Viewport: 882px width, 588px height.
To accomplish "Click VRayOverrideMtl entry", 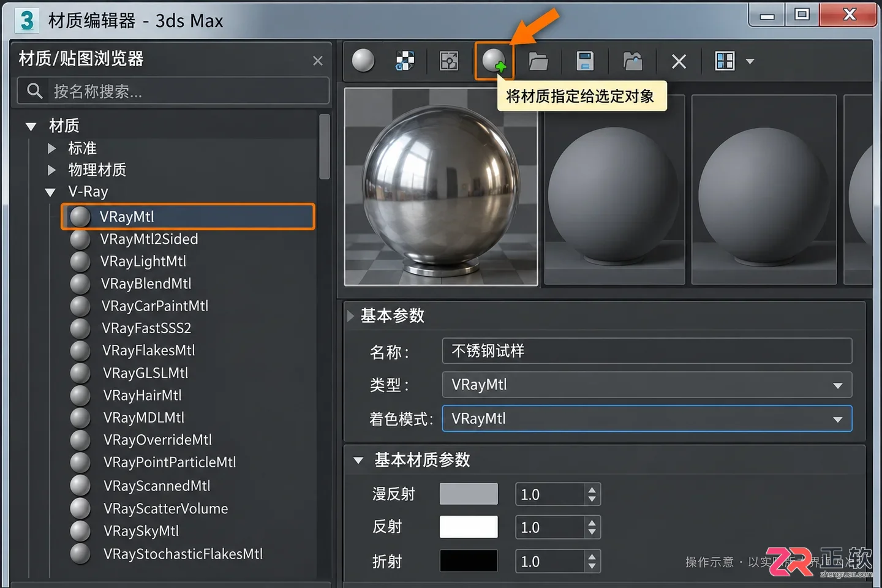I will point(157,440).
